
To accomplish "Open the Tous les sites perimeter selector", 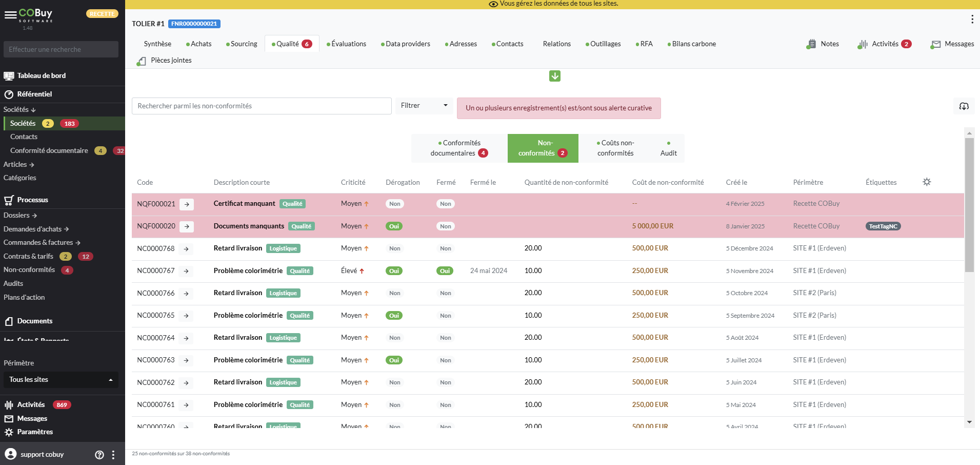I will click(61, 380).
